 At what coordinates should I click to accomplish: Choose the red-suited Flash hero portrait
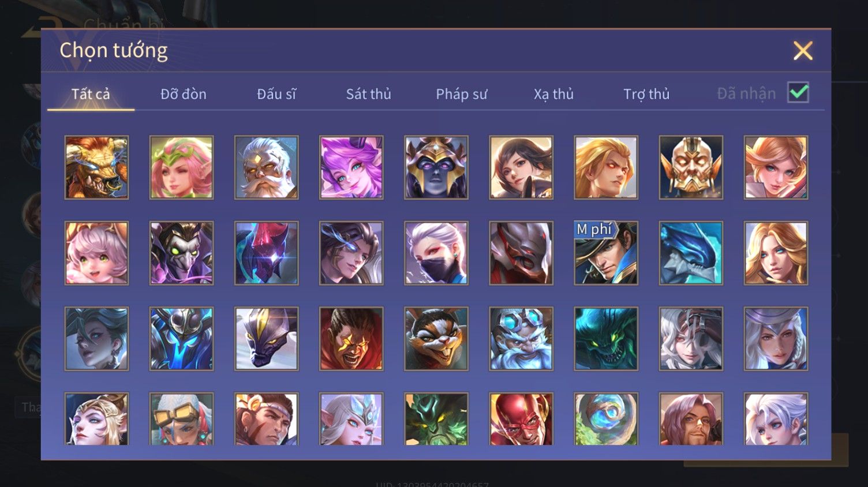pos(521,419)
